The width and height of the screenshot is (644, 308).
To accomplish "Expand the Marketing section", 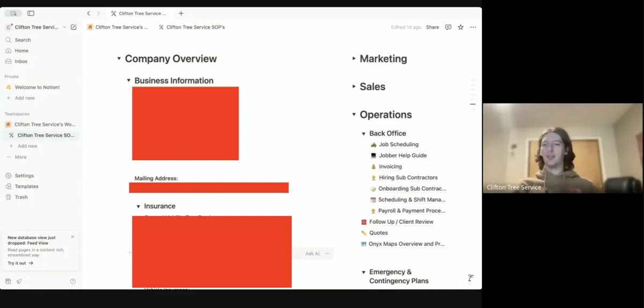I will [x=354, y=59].
